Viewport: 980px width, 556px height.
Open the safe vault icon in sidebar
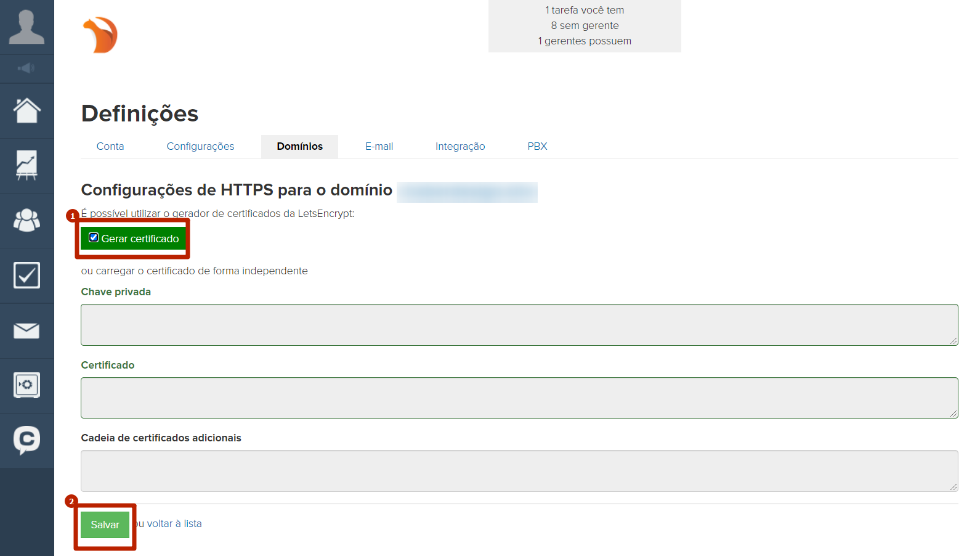(26, 386)
